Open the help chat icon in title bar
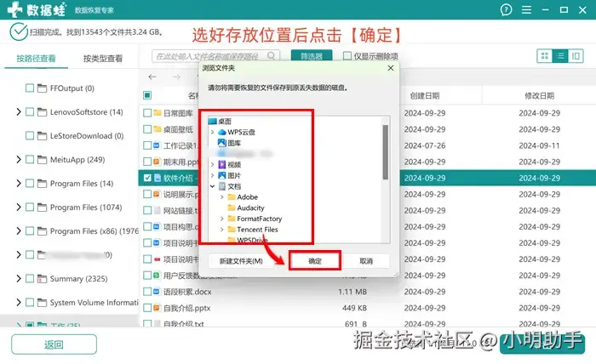Image resolution: width=596 pixels, height=364 pixels. coord(506,10)
